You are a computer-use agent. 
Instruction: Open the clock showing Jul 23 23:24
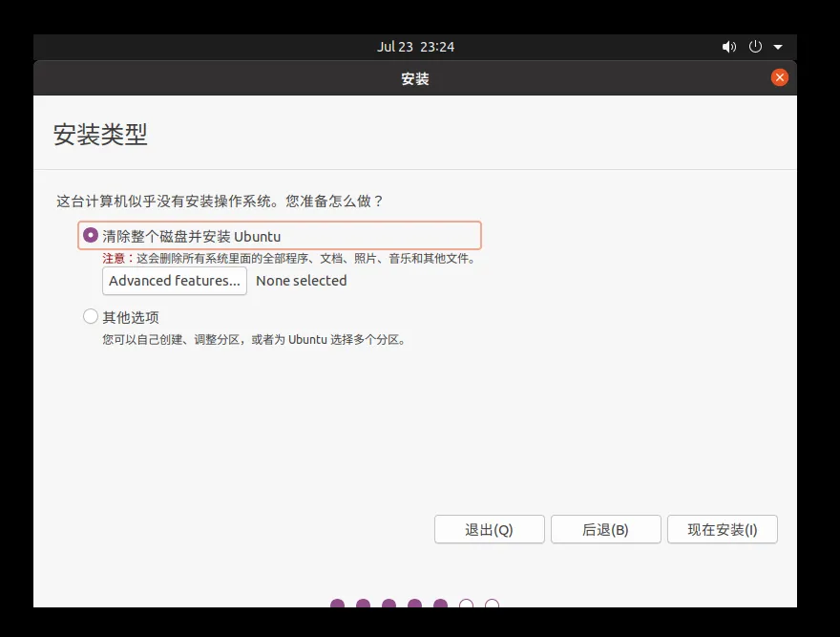[x=416, y=47]
